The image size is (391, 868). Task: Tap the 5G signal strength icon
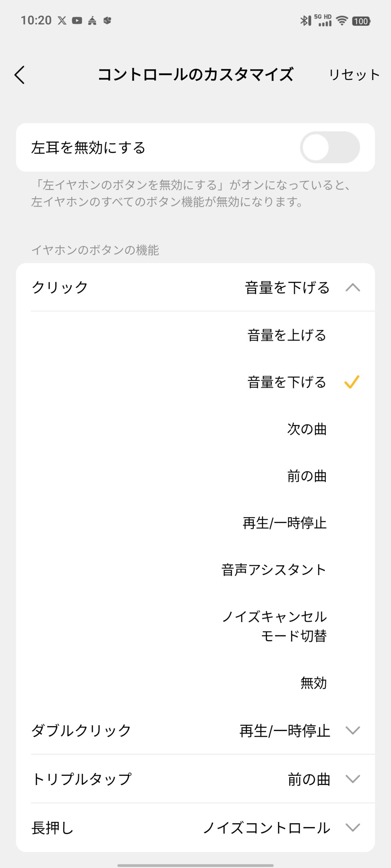click(323, 21)
